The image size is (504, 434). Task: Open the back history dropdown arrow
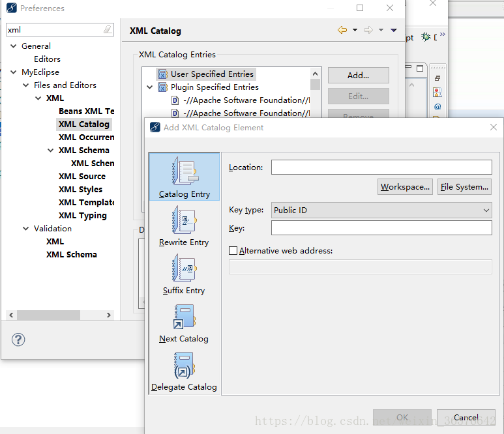point(355,30)
